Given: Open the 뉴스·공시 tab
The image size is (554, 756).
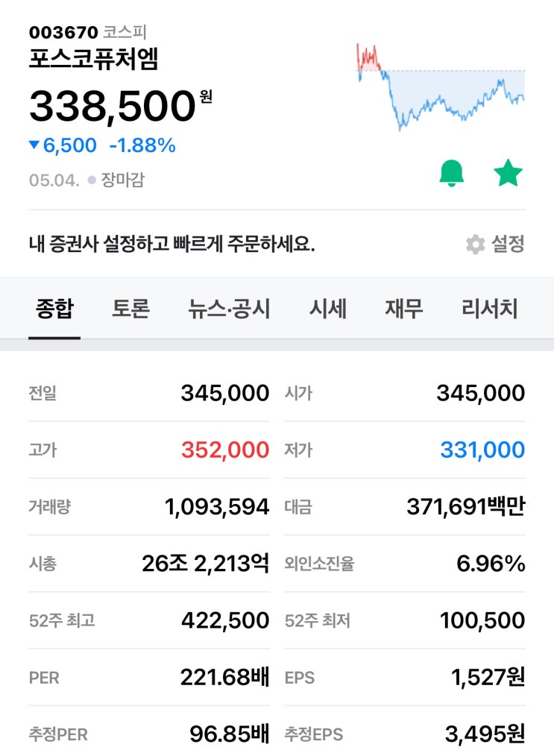Looking at the screenshot, I should pyautogui.click(x=229, y=309).
